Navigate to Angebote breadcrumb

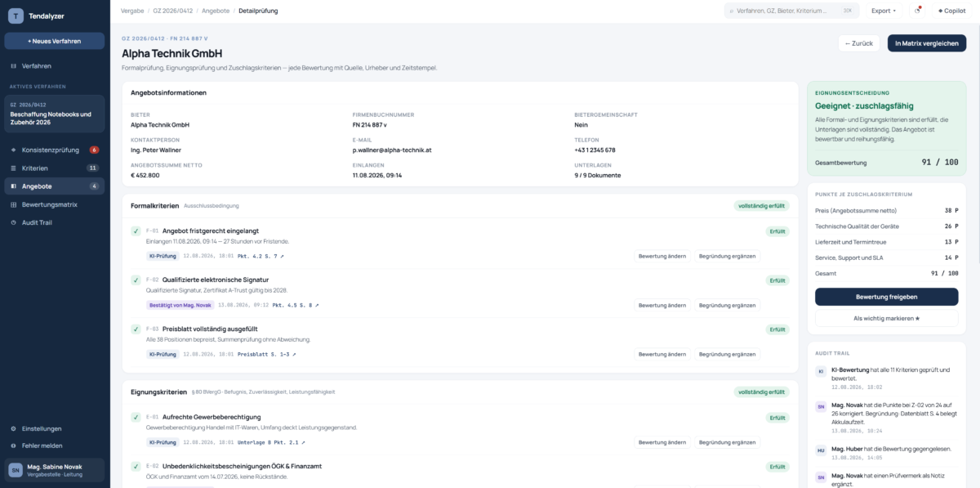[x=214, y=11]
